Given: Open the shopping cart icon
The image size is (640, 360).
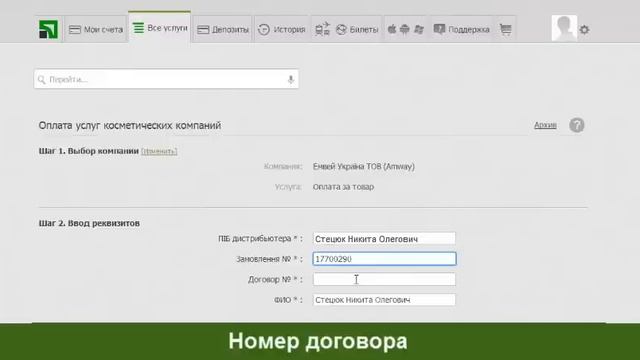Looking at the screenshot, I should [x=506, y=29].
